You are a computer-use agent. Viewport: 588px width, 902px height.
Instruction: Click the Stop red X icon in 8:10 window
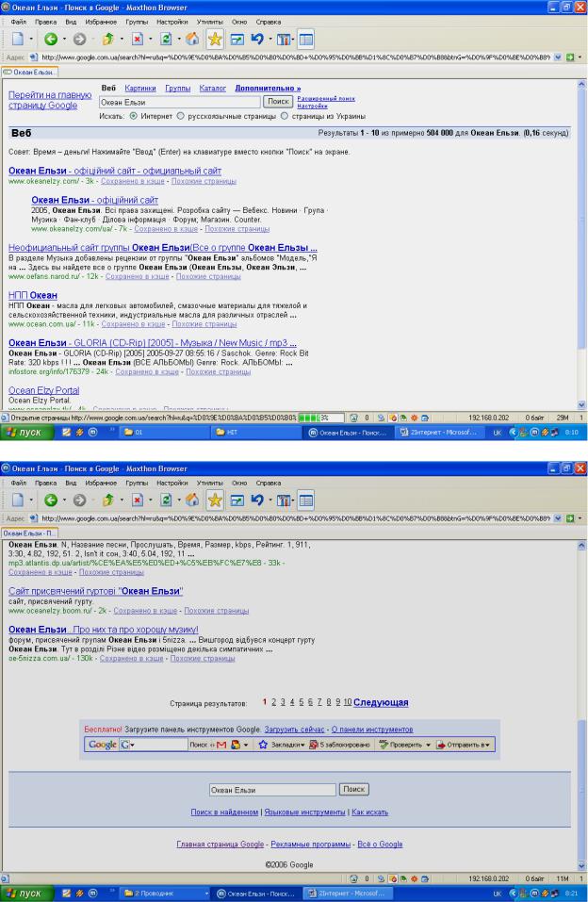pyautogui.click(x=138, y=40)
